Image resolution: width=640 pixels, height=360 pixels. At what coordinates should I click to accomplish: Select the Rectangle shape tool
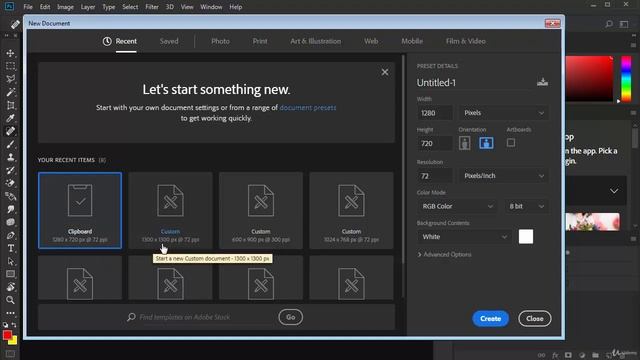coord(10,274)
